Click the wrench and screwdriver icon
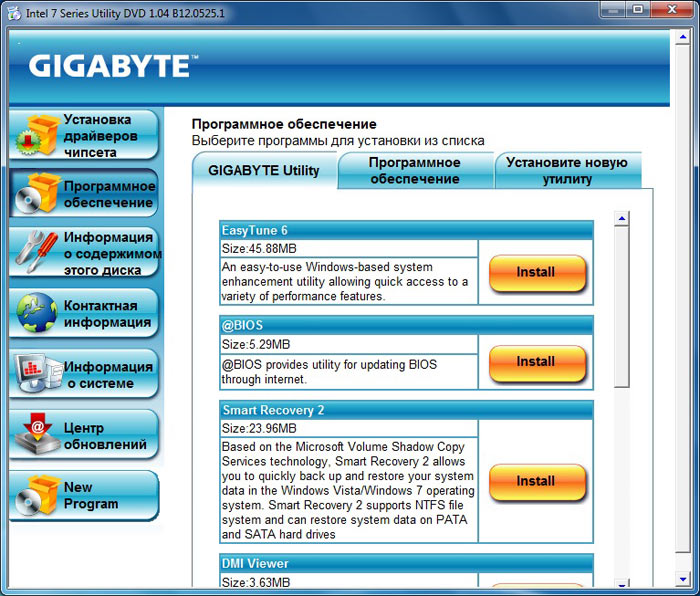This screenshot has height=596, width=700. (37, 252)
